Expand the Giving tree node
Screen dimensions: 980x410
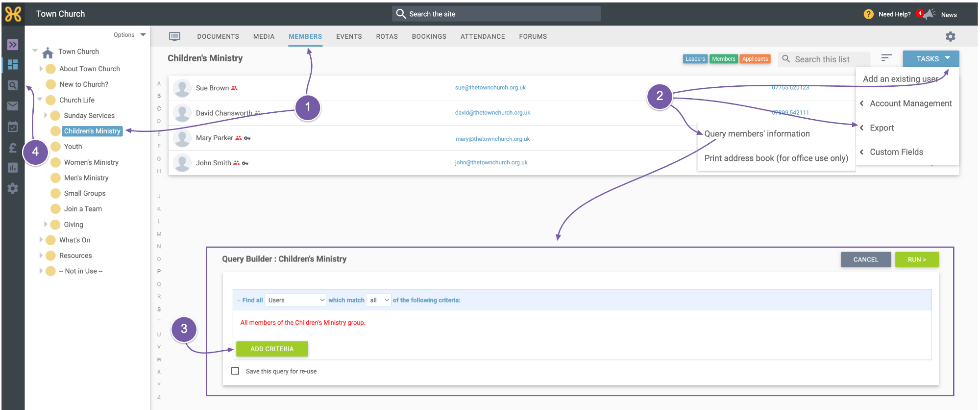(46, 224)
